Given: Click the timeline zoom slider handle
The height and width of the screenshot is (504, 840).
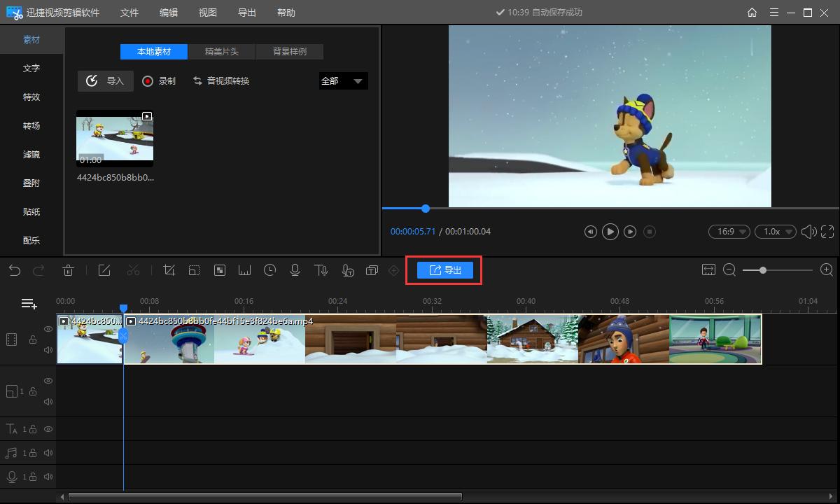Looking at the screenshot, I should pyautogui.click(x=762, y=270).
